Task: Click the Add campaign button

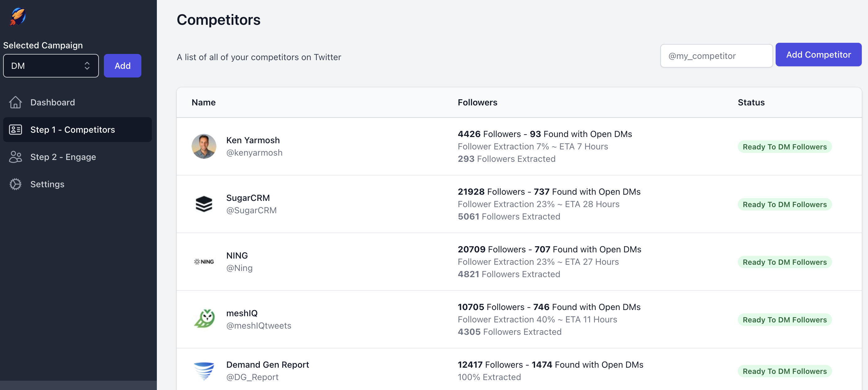Action: 122,66
